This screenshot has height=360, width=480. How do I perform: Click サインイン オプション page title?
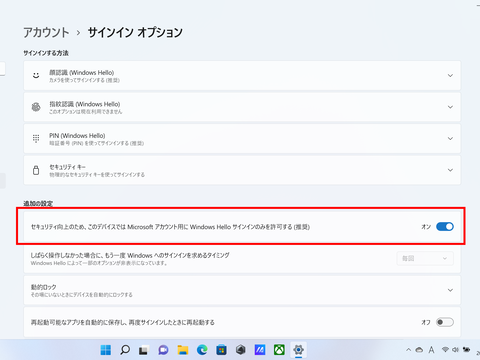[x=135, y=32]
